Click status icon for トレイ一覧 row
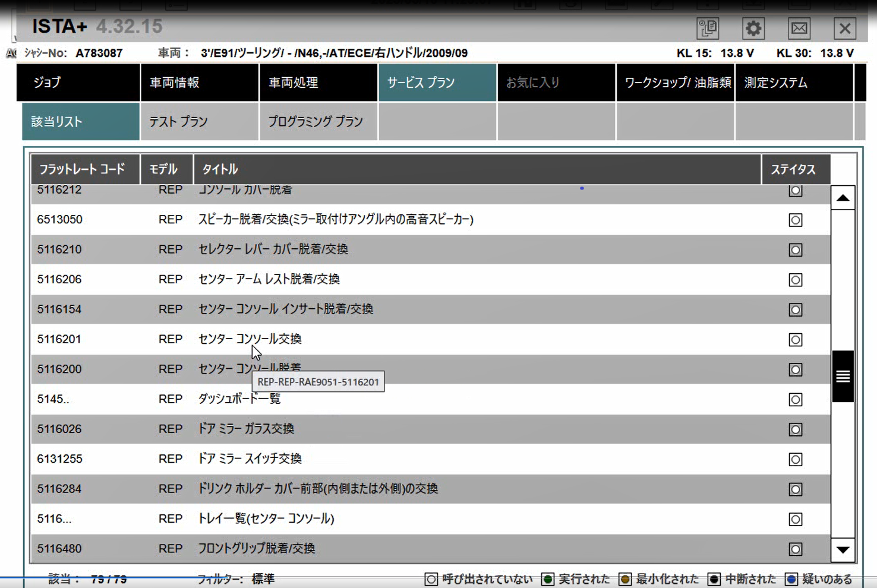Image resolution: width=877 pixels, height=588 pixels. click(796, 519)
